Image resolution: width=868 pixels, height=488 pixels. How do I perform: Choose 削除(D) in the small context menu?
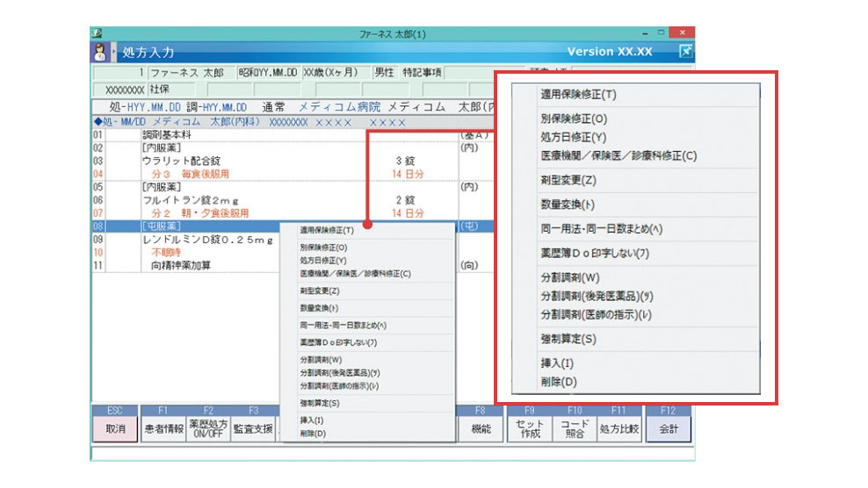312,434
